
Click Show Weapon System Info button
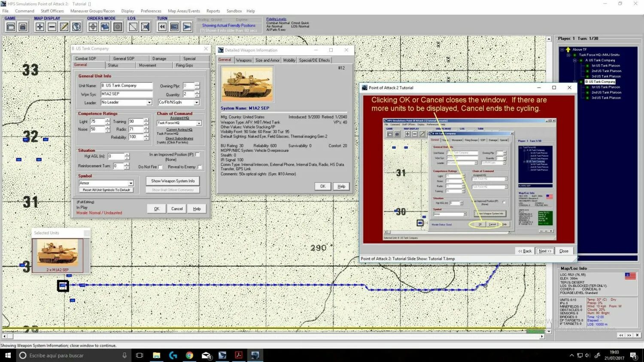click(x=173, y=181)
